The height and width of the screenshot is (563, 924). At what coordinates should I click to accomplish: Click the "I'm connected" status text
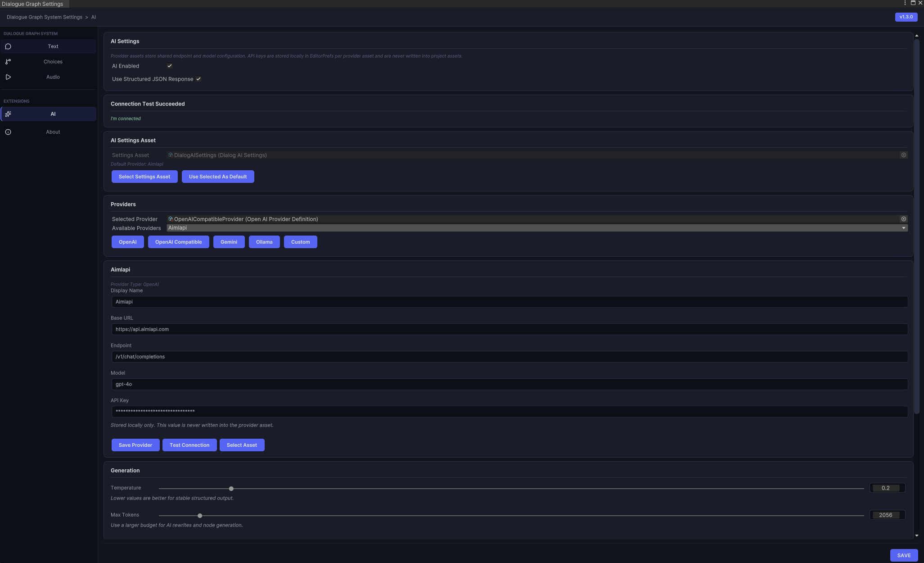pyautogui.click(x=126, y=119)
